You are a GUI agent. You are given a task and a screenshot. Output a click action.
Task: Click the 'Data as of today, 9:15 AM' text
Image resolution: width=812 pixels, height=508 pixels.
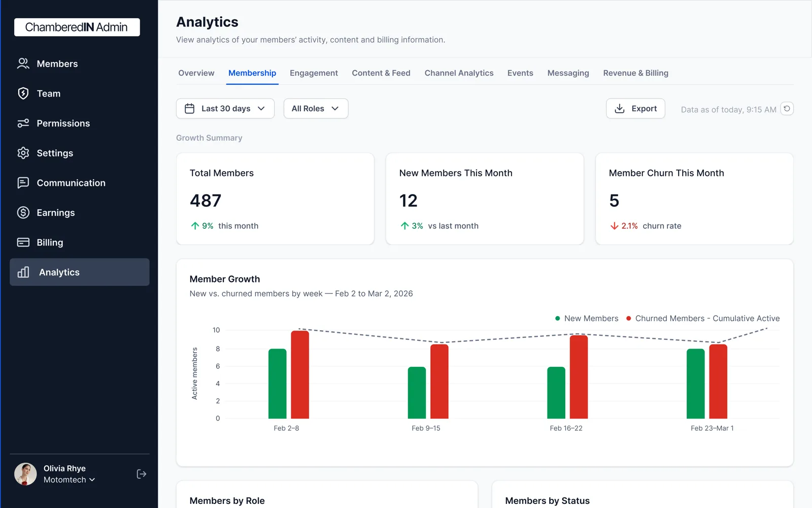coord(728,110)
